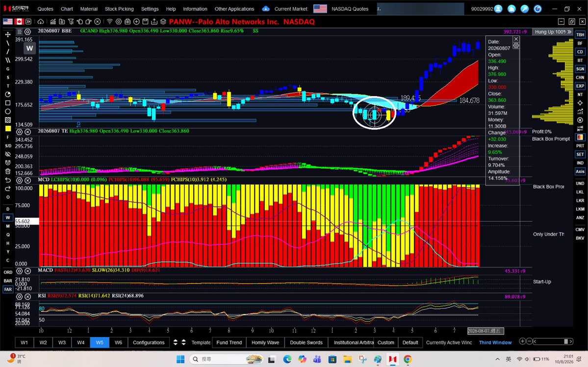Select the ellipse drawing tool
Screen dimensions: 588x367
point(7,112)
